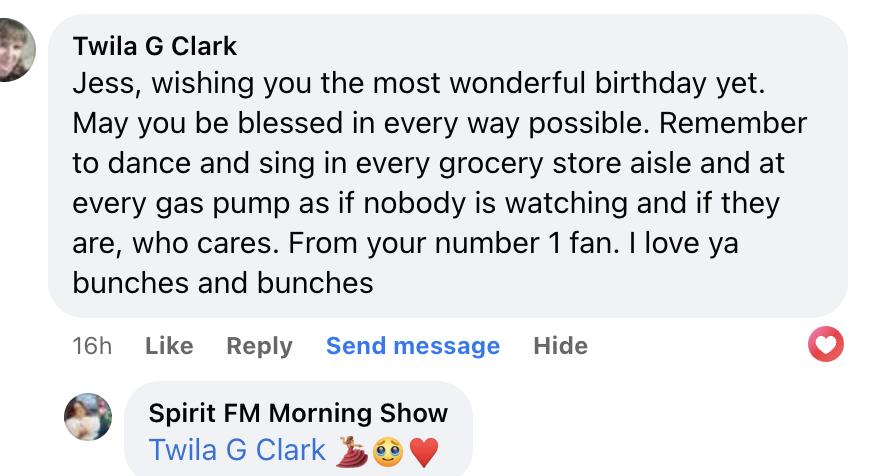Click the teary-eyed face emoji in the reply
The height and width of the screenshot is (476, 870).
387,452
